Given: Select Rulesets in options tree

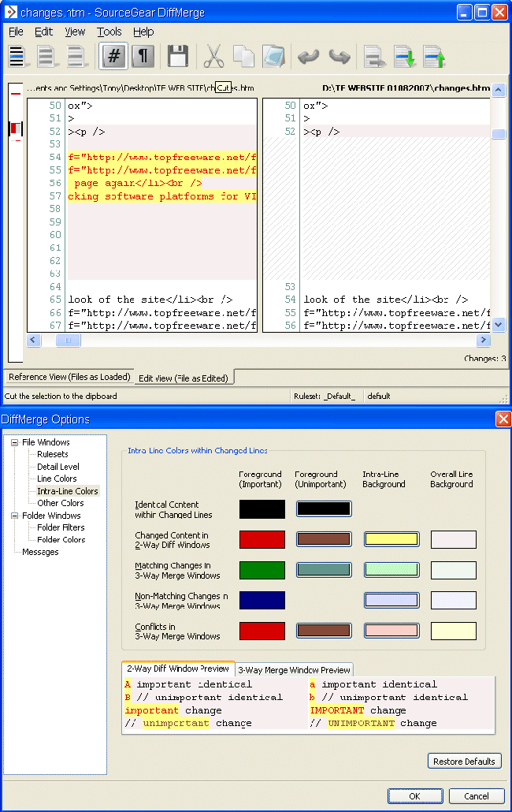Looking at the screenshot, I should point(52,454).
